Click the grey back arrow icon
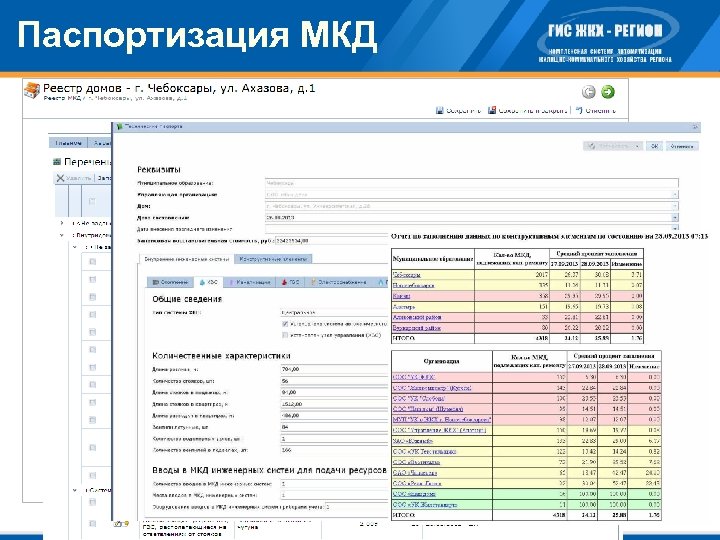Screen dimensions: 720x540 coord(589,92)
